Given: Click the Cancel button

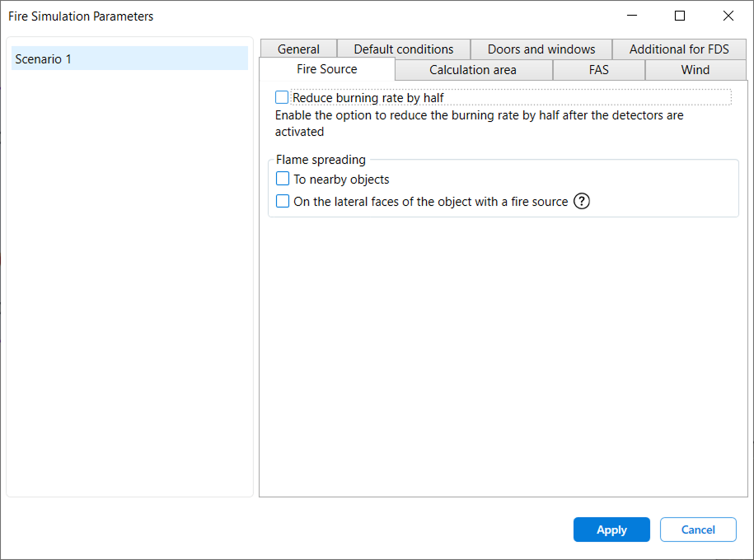Looking at the screenshot, I should (x=698, y=530).
